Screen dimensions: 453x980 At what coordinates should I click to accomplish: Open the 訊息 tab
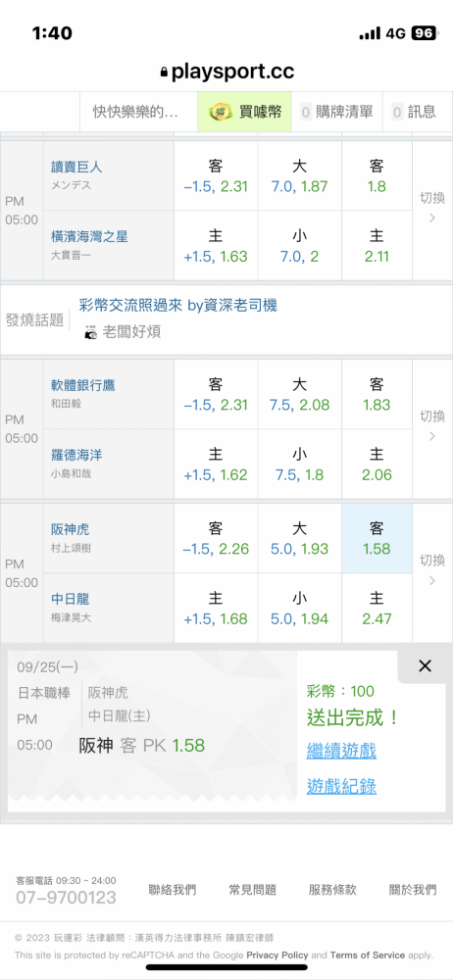click(414, 112)
